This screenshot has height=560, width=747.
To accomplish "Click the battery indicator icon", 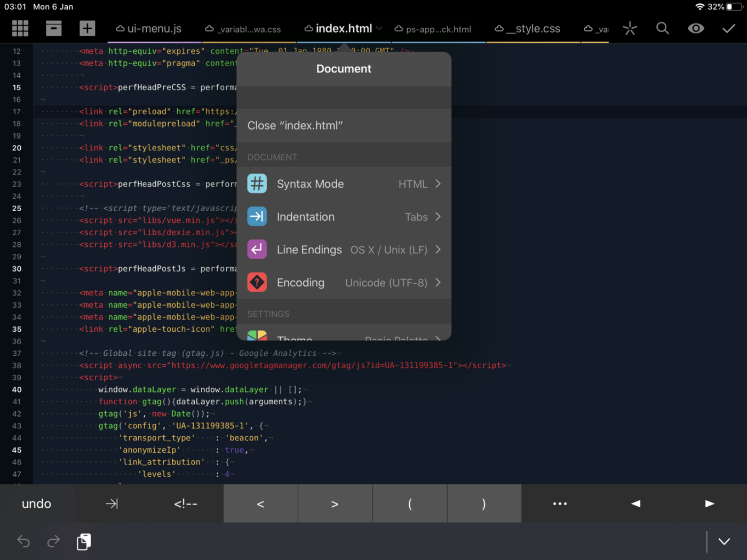I will pyautogui.click(x=734, y=7).
